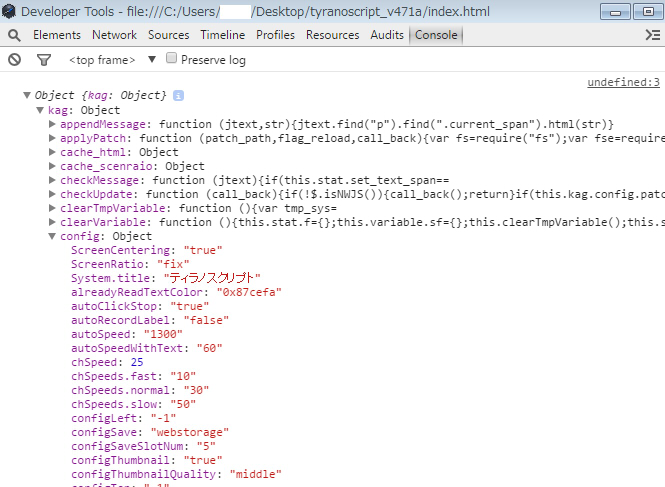Enable the Preserve log checkbox
665x487 pixels.
171,58
